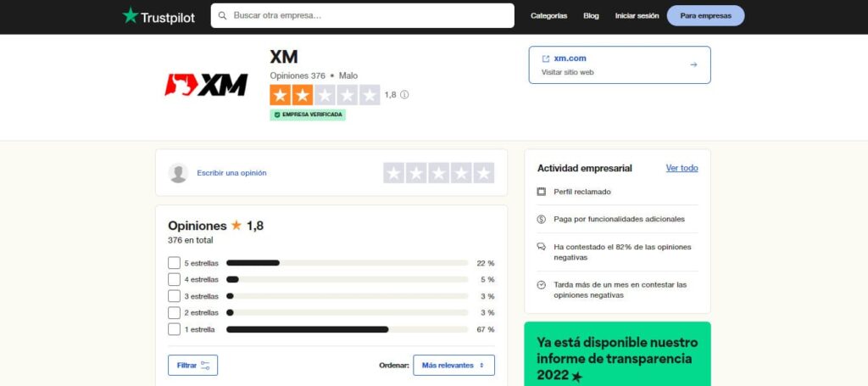Click the Perfil reclamado icon
The image size is (868, 386).
tap(542, 192)
